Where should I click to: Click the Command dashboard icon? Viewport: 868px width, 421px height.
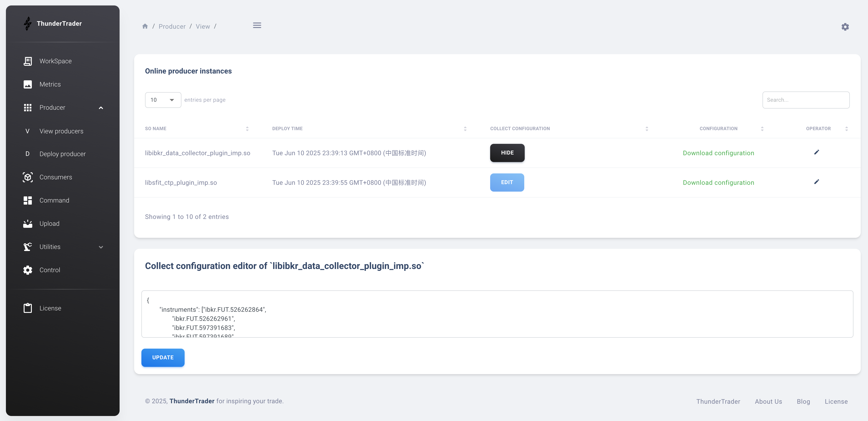[x=28, y=200]
